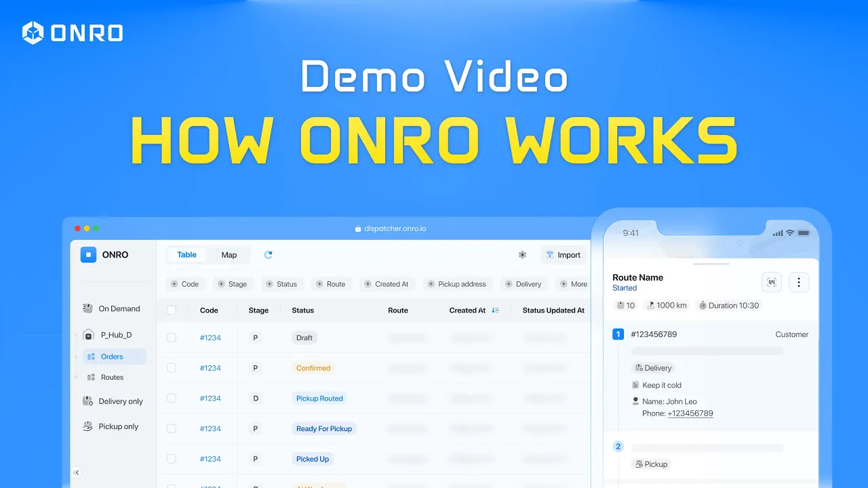Viewport: 868px width, 488px height.
Task: Add the Stage filter chip
Action: (232, 284)
